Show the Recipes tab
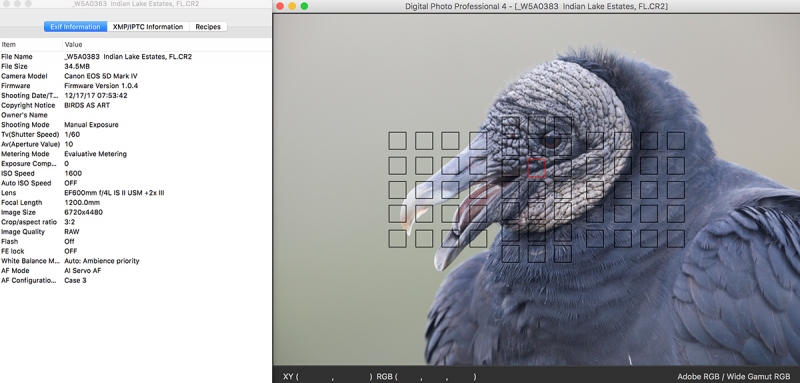 208,27
